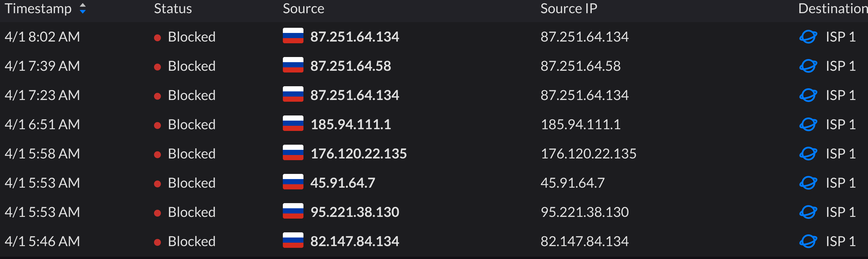Click the Destination column header
Image resolution: width=868 pixels, height=259 pixels.
coord(832,8)
